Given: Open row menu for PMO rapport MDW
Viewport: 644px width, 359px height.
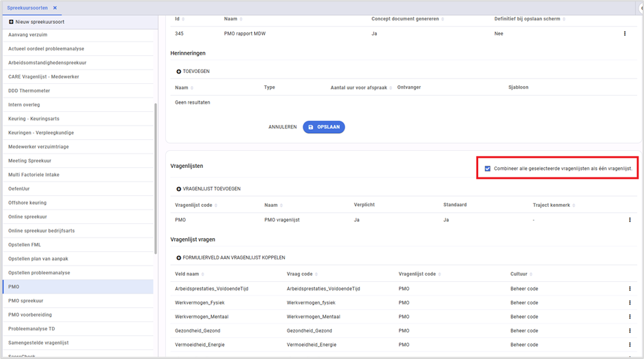Looking at the screenshot, I should pyautogui.click(x=625, y=33).
